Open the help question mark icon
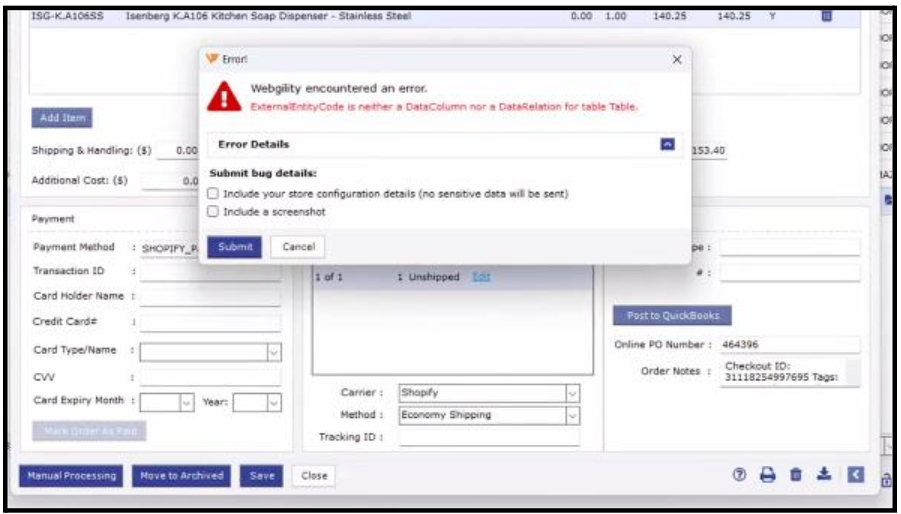901x514 pixels. (x=740, y=475)
